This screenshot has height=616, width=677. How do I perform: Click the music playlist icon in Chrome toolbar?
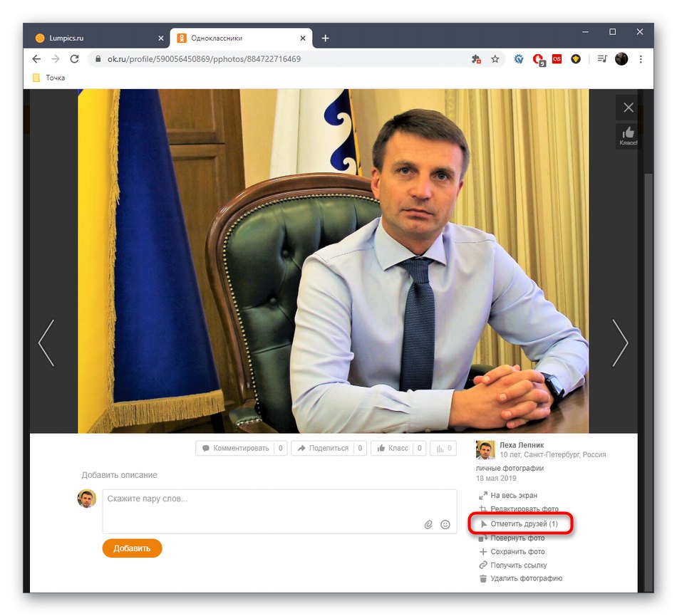pyautogui.click(x=601, y=59)
